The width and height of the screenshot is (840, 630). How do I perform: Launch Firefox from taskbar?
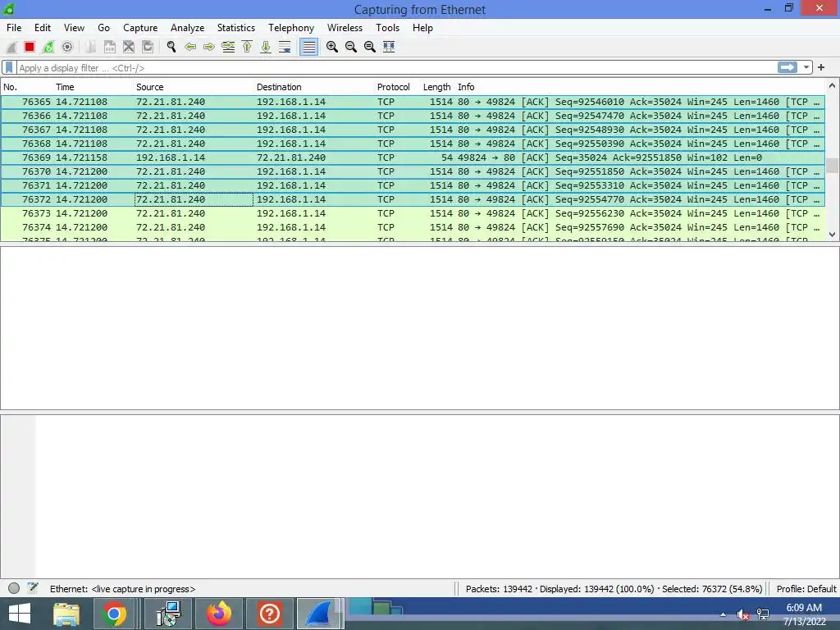(218, 614)
